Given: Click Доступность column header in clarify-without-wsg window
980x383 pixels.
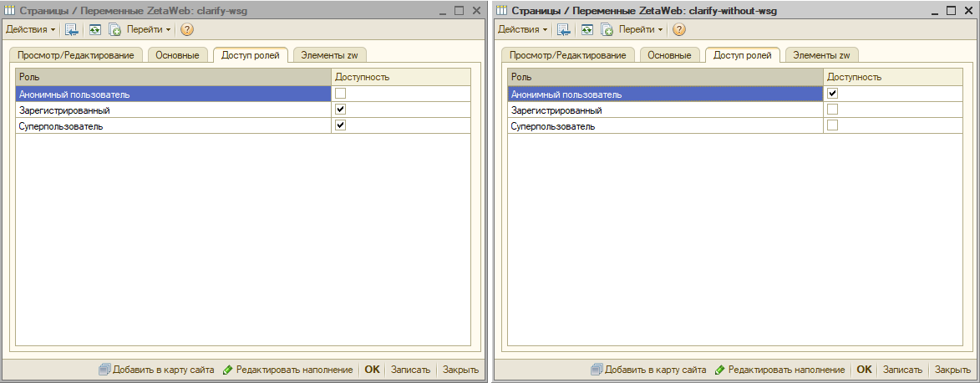Looking at the screenshot, I should 893,77.
